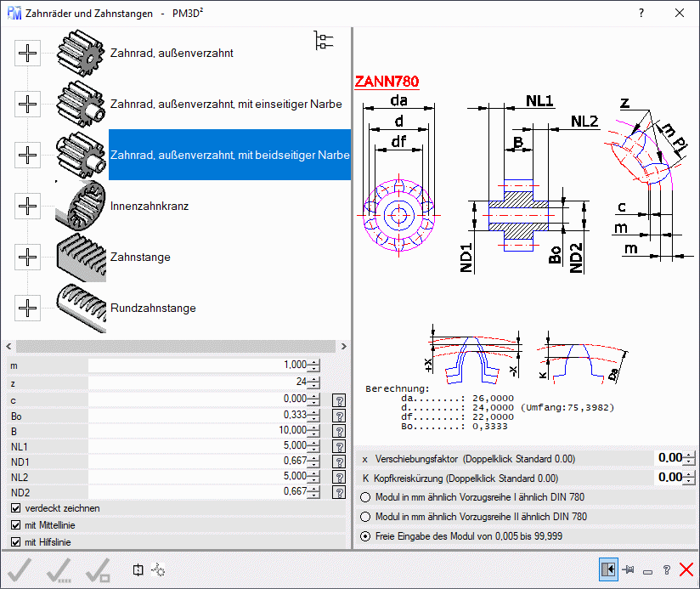Click the Rundzahnstange gear rack thumbnail

pos(81,308)
